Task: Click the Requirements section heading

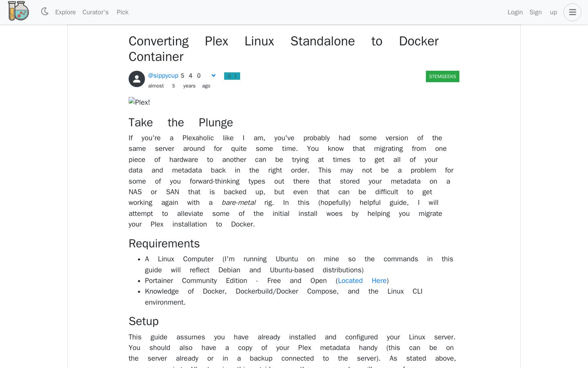Action: 164,244
